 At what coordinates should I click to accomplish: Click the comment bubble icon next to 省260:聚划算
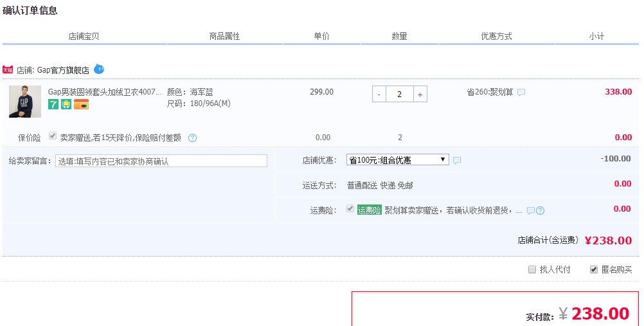521,93
